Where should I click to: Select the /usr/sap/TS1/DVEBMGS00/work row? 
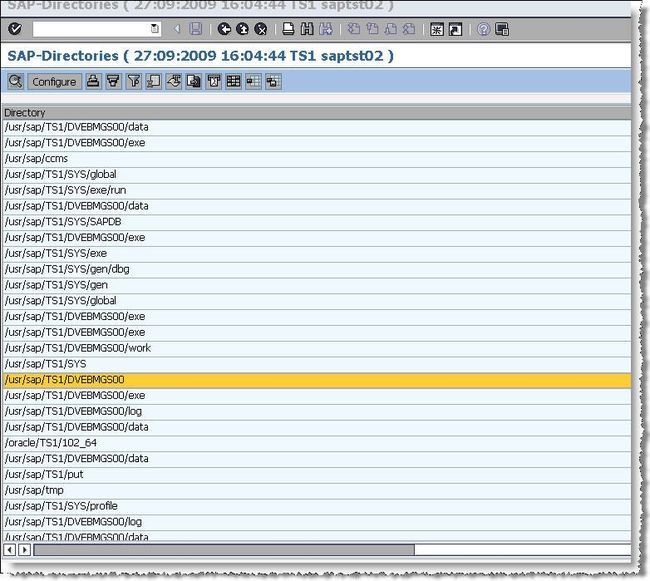coord(317,348)
